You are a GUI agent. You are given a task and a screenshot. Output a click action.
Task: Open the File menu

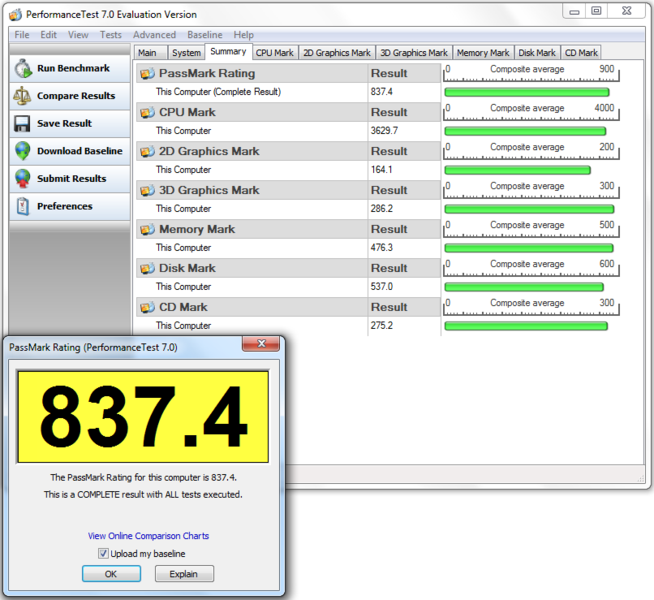22,35
